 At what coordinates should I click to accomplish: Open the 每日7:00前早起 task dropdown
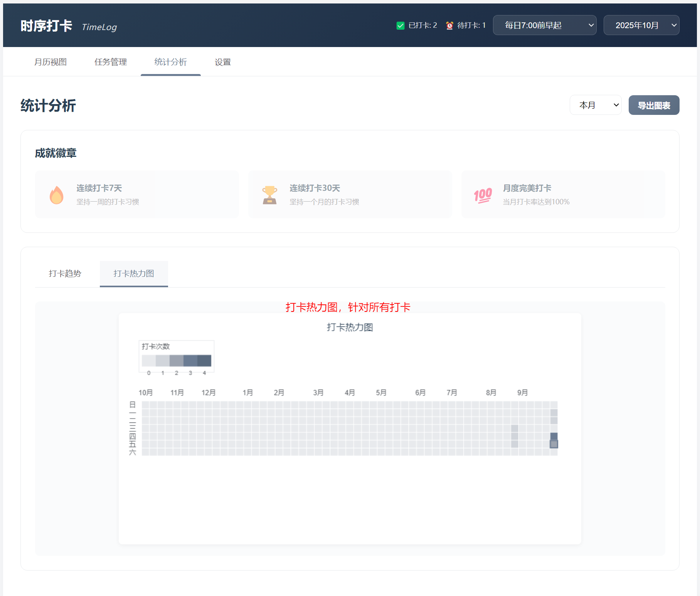coord(544,25)
